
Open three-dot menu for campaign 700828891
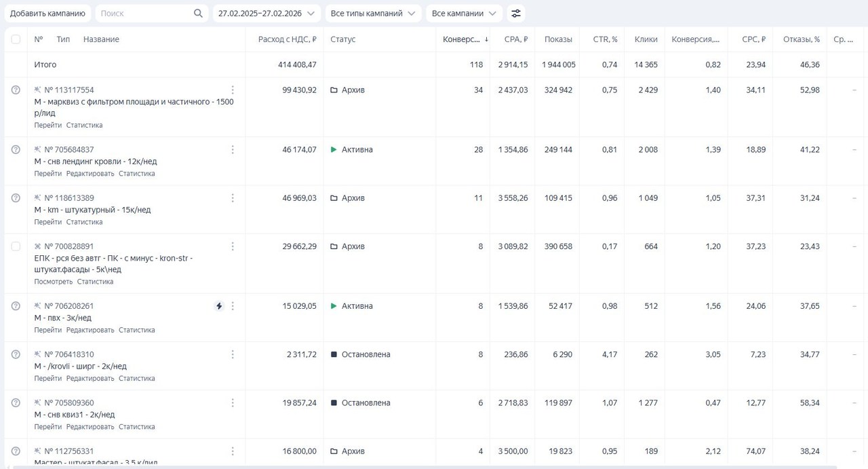pyautogui.click(x=233, y=246)
